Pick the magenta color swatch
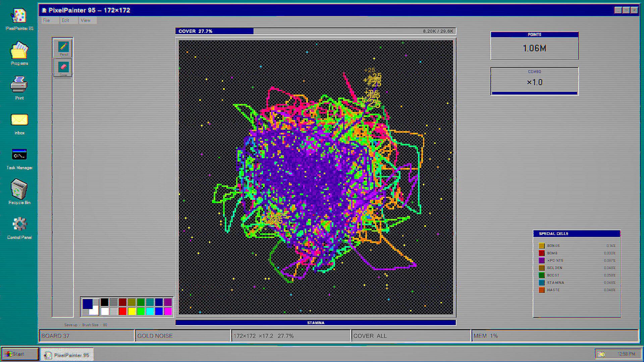 (x=168, y=311)
